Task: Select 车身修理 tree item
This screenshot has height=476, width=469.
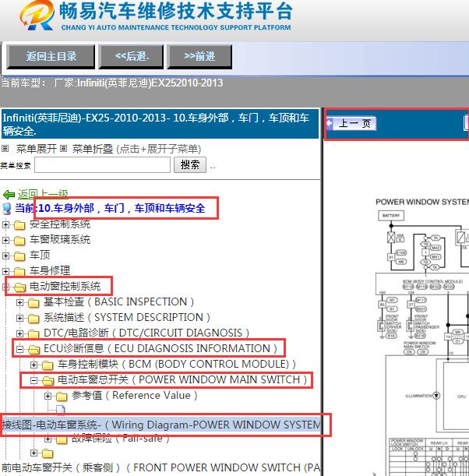Action: (x=50, y=271)
